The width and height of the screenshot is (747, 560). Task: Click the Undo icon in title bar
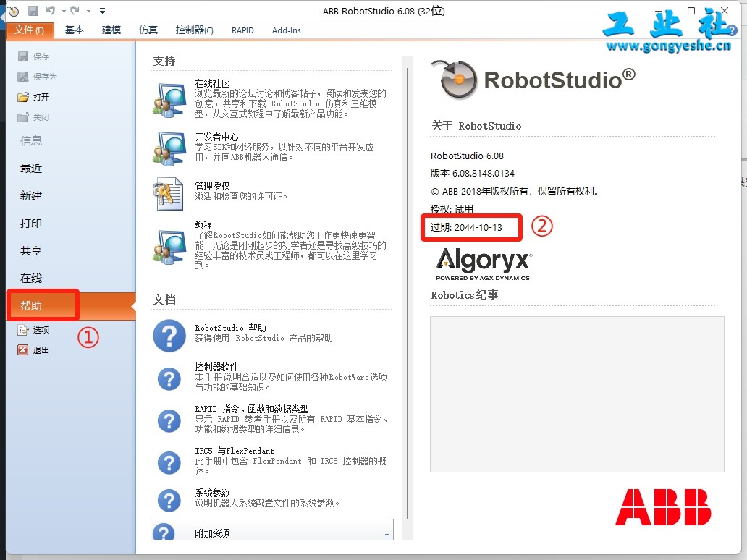click(x=51, y=10)
